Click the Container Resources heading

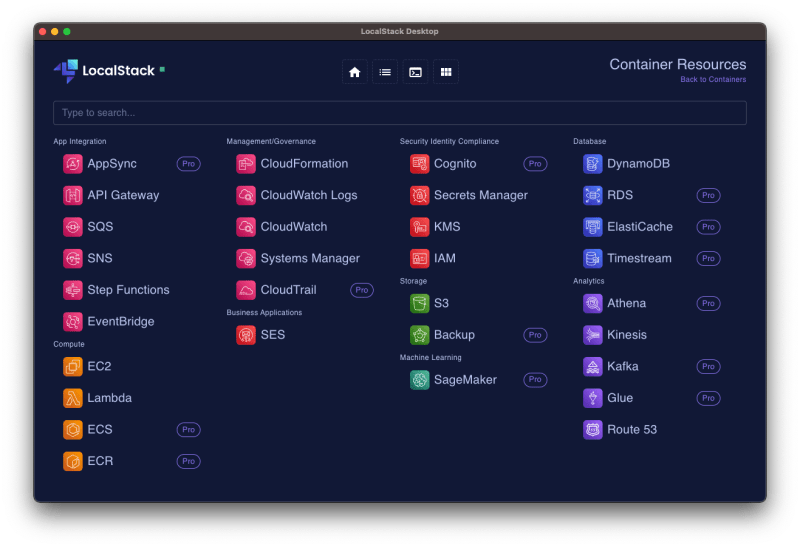coord(678,65)
